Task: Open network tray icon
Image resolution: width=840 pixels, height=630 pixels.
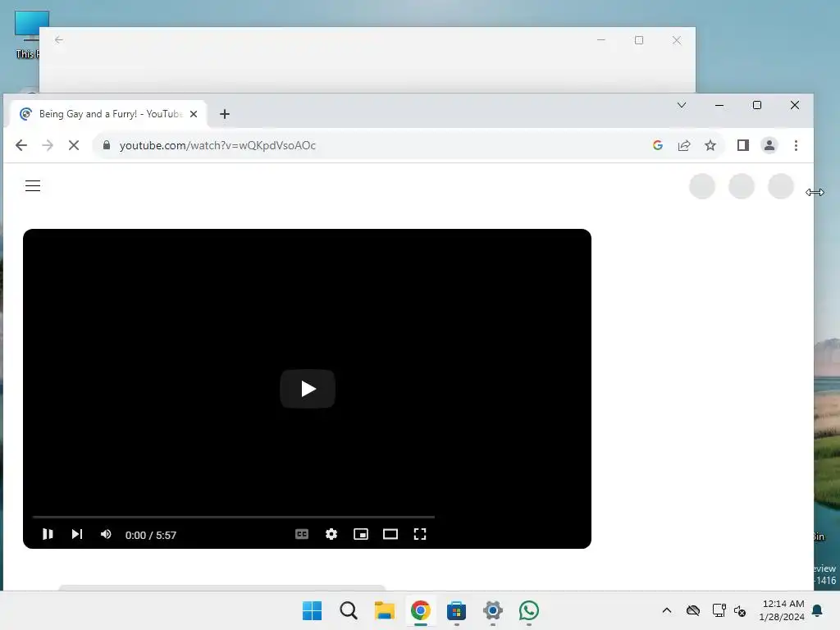Action: click(719, 610)
